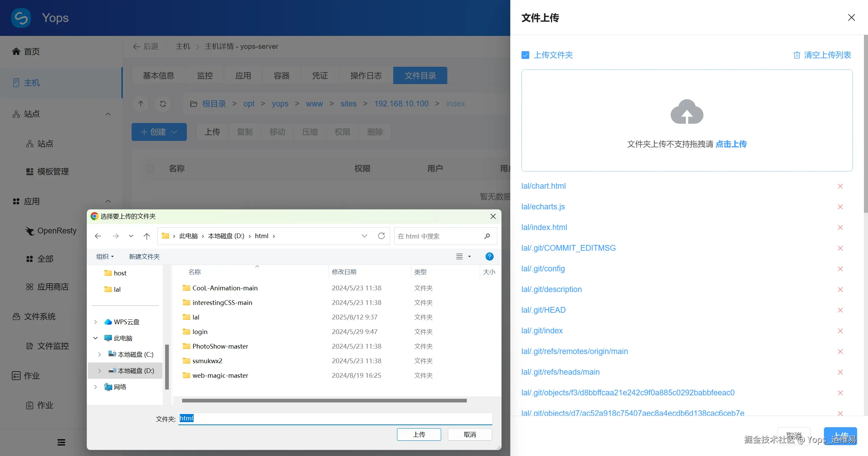Remove lal/echarts.js using red X

(x=840, y=207)
